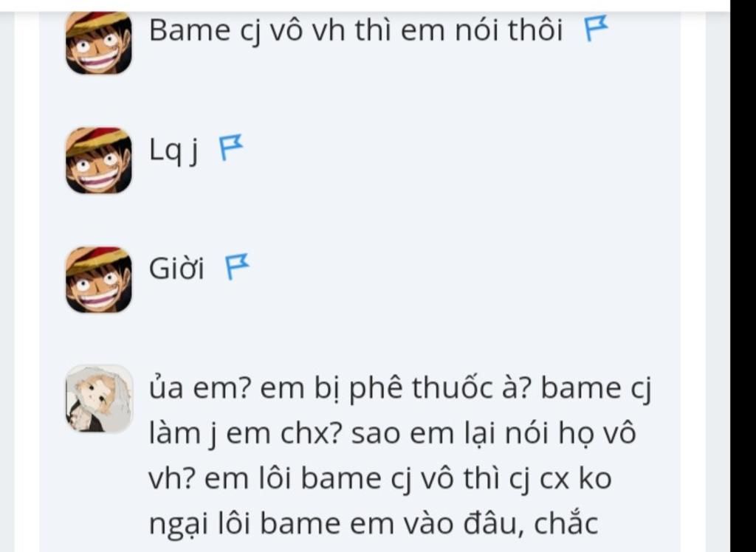Click the black strip along the right edge

(x=743, y=276)
